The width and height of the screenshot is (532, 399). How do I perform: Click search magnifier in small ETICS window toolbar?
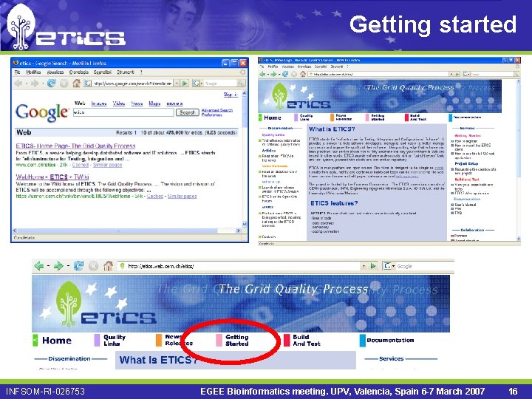pyautogui.click(x=516, y=74)
